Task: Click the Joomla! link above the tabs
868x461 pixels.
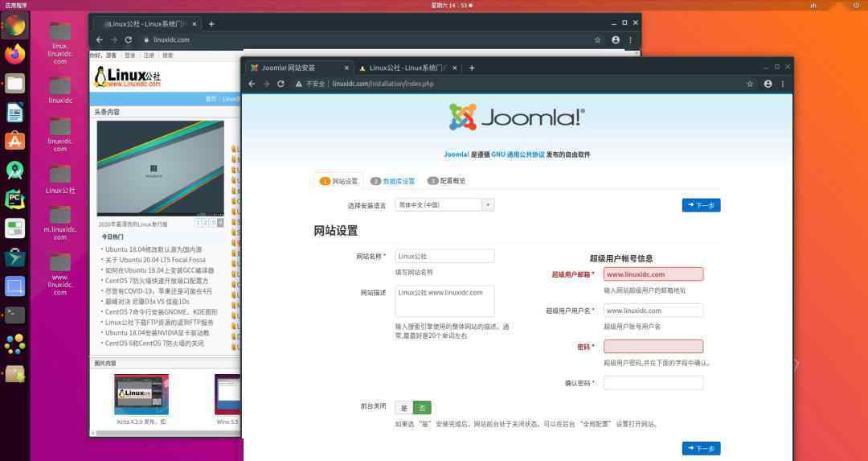Action: pos(457,154)
